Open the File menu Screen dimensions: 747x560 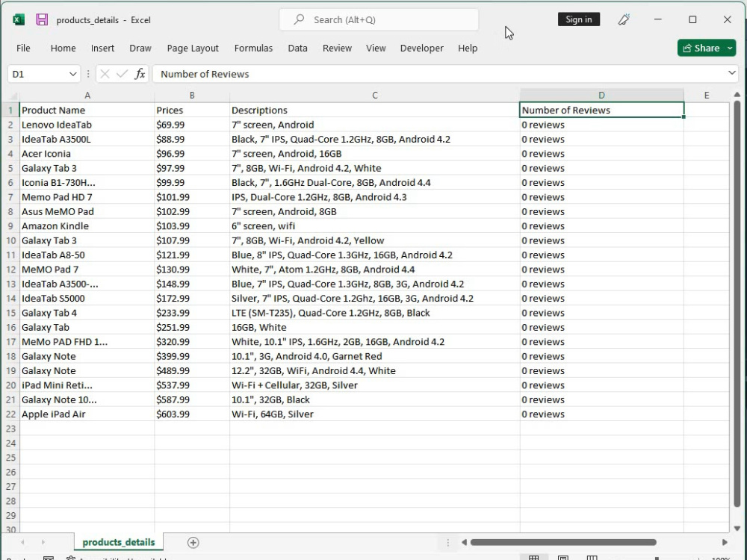(x=23, y=48)
